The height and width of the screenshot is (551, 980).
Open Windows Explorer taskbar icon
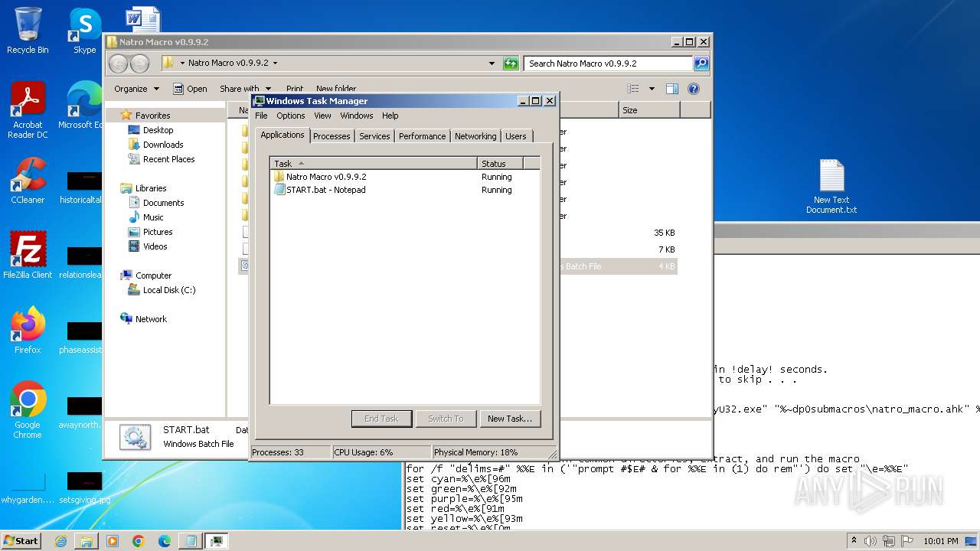point(87,541)
